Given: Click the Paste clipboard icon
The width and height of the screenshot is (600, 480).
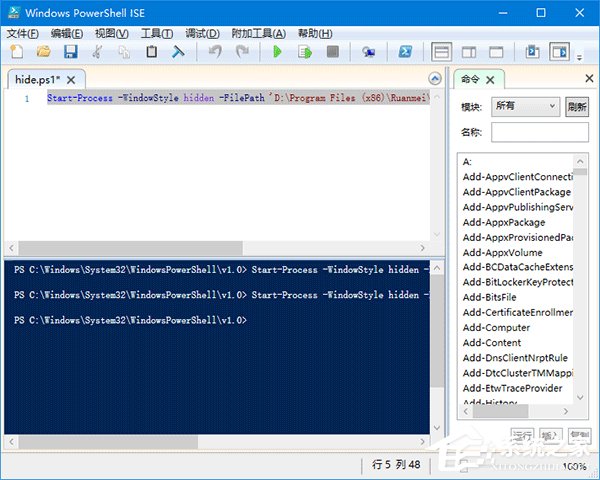Looking at the screenshot, I should pyautogui.click(x=151, y=51).
